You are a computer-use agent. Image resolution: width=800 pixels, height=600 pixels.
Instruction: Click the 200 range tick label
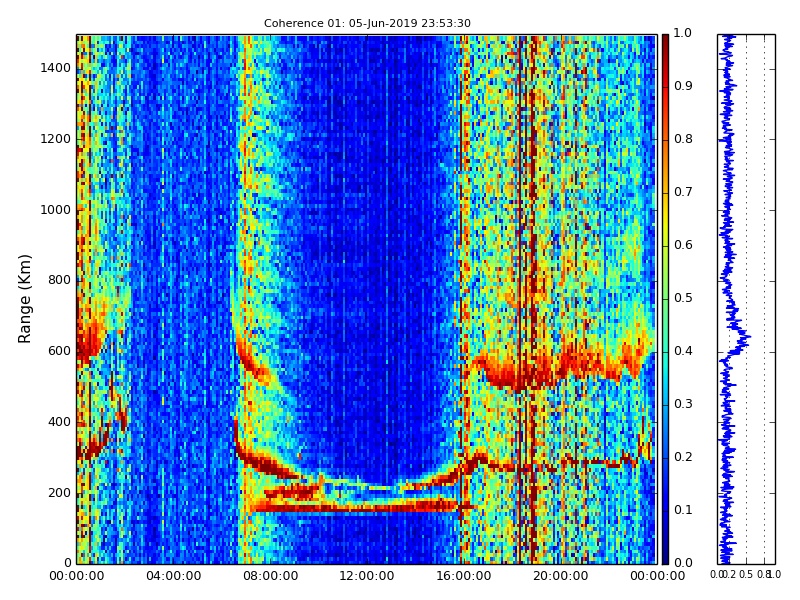coord(59,493)
